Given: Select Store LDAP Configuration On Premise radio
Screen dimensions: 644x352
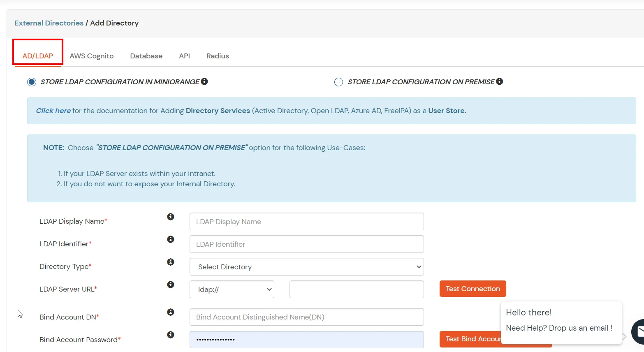Looking at the screenshot, I should 338,82.
